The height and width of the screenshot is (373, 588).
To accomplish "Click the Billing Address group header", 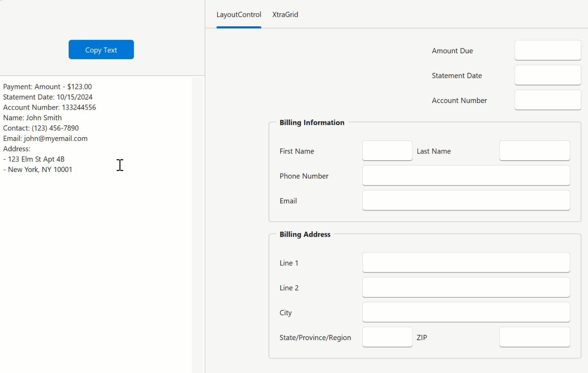I will pyautogui.click(x=305, y=234).
